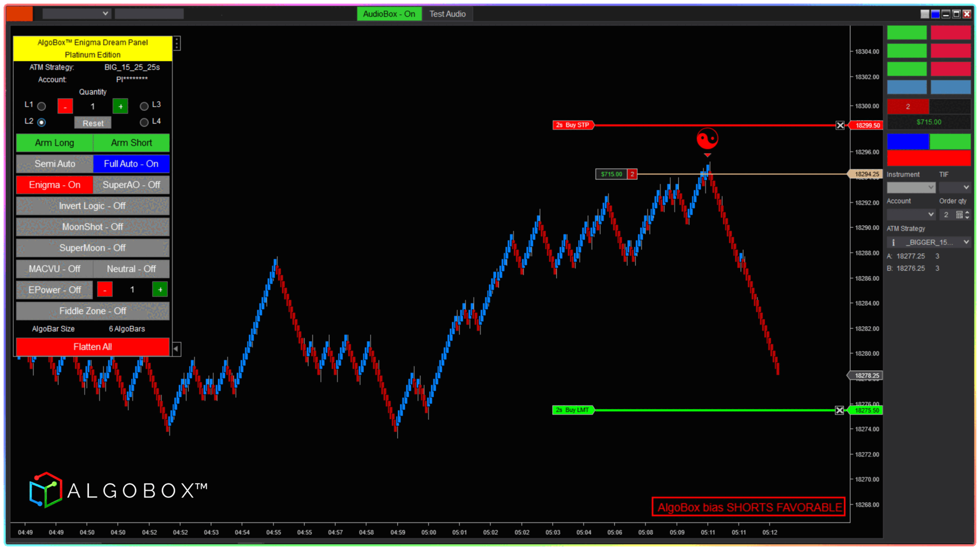
Task: Click the solid blue swatch in order panel
Action: tap(908, 141)
